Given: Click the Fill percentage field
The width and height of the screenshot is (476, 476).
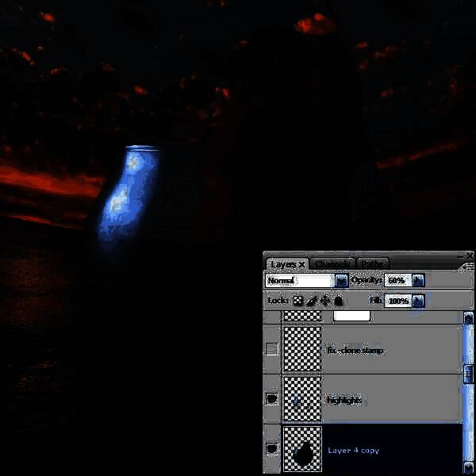Looking at the screenshot, I should click(x=397, y=301).
